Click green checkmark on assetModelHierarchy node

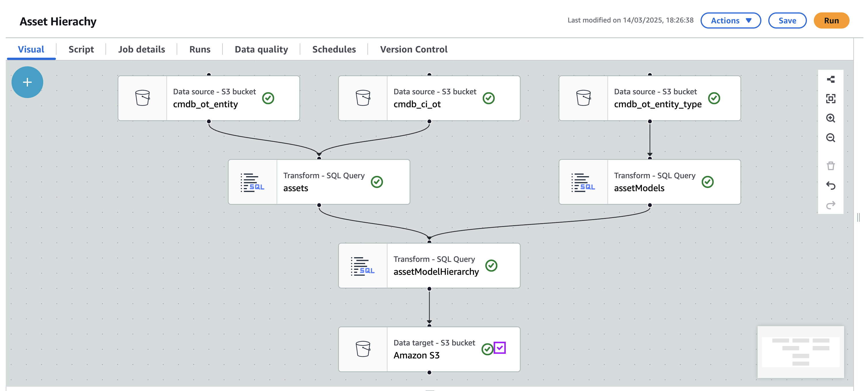[x=491, y=266]
